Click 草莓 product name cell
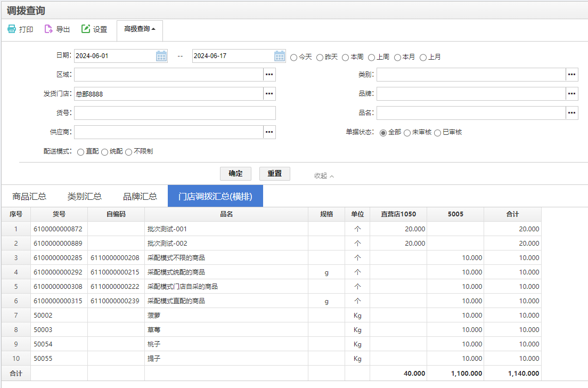 [226, 330]
